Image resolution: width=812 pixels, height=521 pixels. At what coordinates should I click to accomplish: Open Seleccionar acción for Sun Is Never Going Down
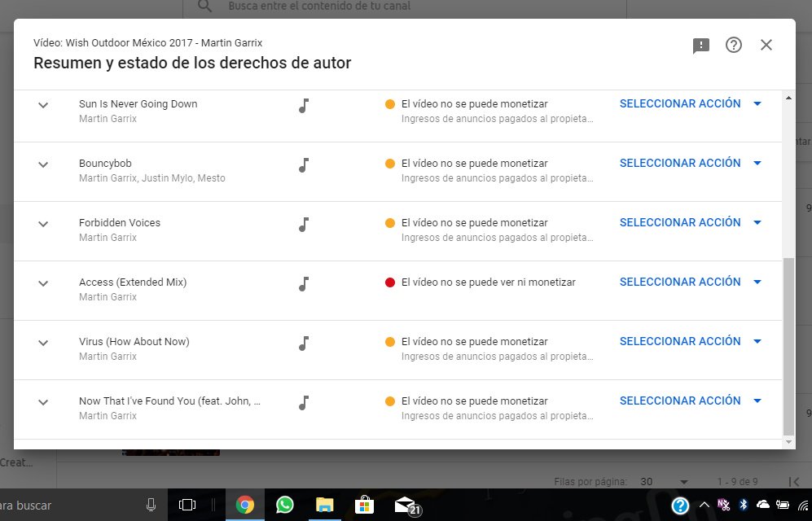pyautogui.click(x=691, y=103)
